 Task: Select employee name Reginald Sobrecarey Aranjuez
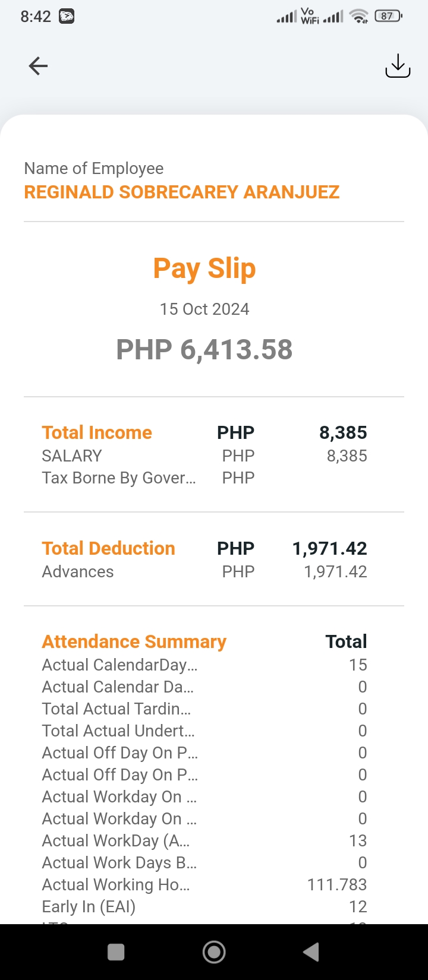[181, 192]
